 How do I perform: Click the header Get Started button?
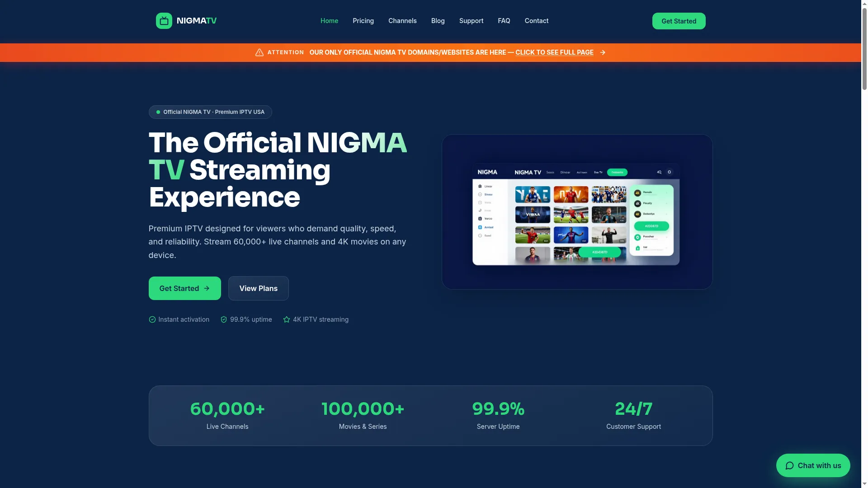[x=679, y=21]
